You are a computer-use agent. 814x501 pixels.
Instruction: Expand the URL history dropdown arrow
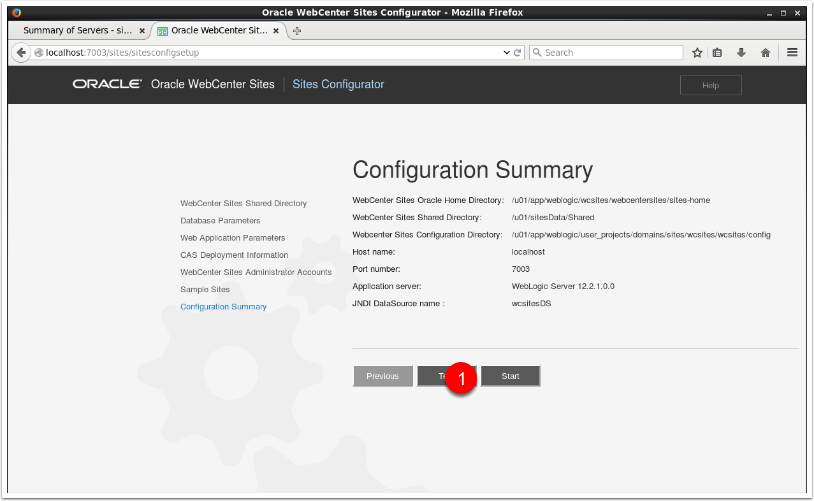click(505, 52)
